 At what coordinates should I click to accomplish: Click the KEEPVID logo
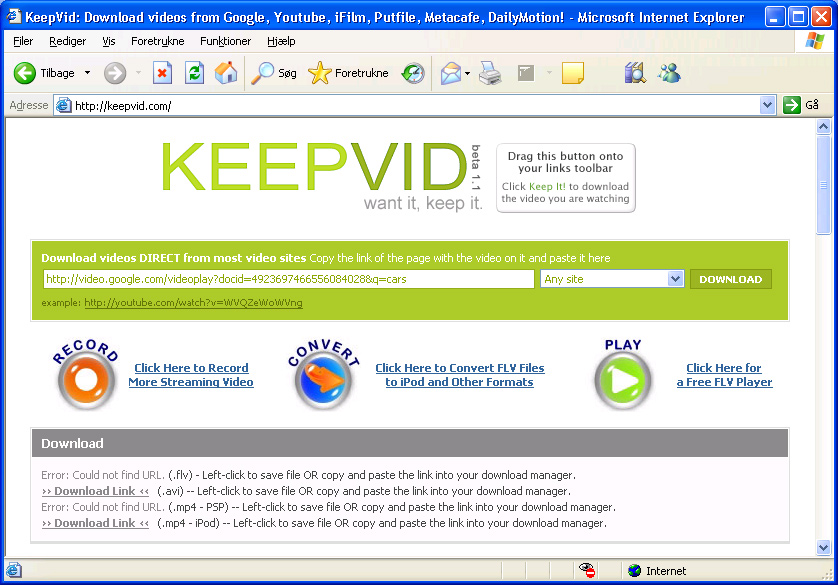tap(314, 167)
